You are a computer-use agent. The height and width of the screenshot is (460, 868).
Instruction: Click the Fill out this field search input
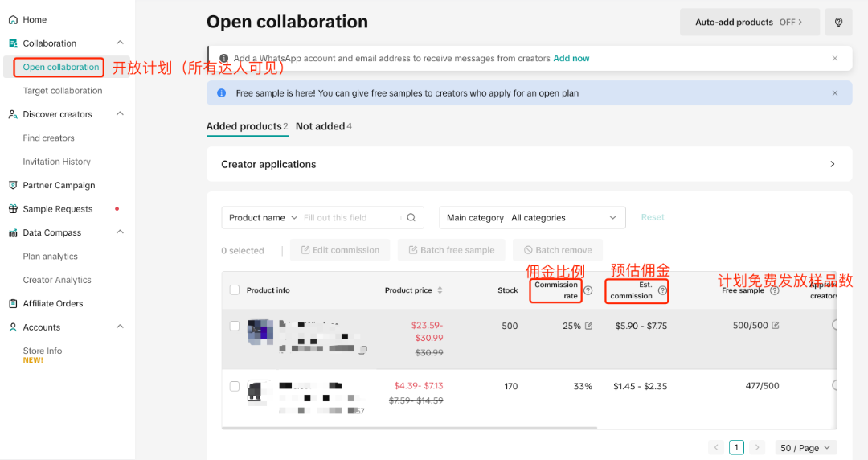tap(350, 217)
